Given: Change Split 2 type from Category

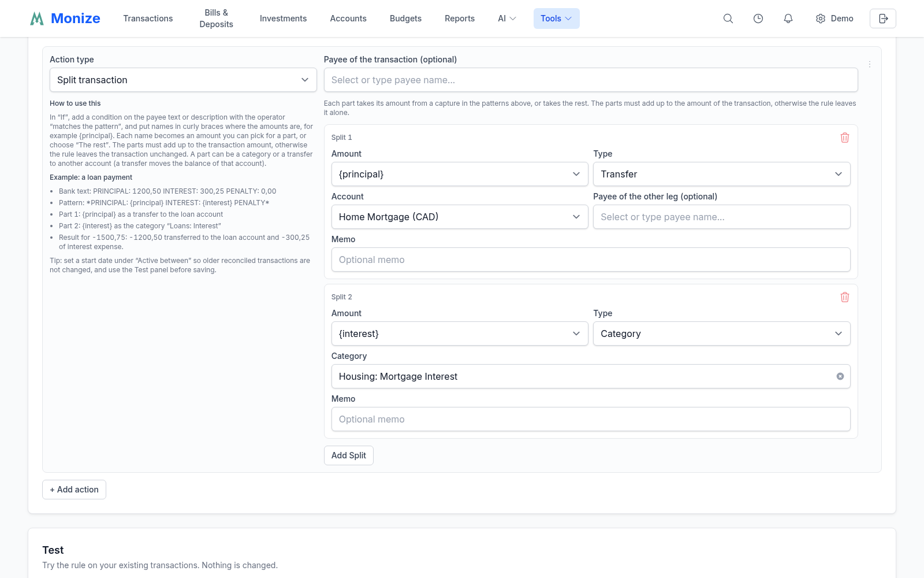Looking at the screenshot, I should click(x=722, y=334).
